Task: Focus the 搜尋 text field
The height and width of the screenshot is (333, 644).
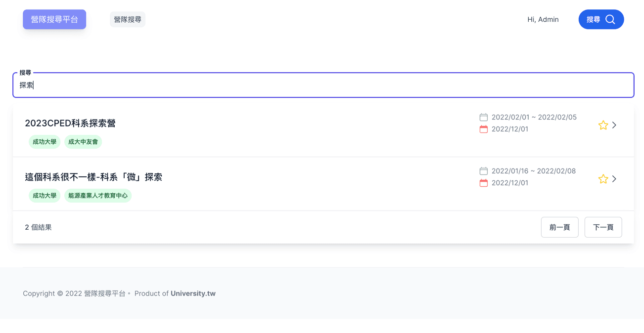Action: pyautogui.click(x=323, y=85)
